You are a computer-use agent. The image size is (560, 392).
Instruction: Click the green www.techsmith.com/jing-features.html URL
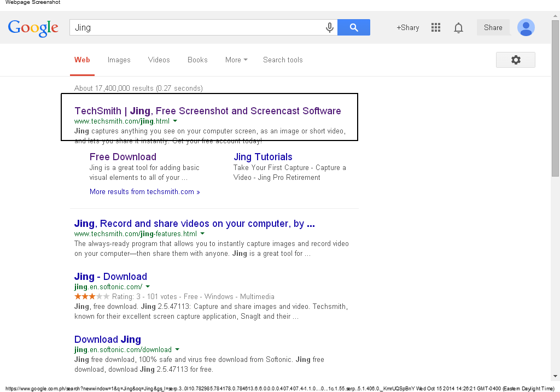pos(136,233)
